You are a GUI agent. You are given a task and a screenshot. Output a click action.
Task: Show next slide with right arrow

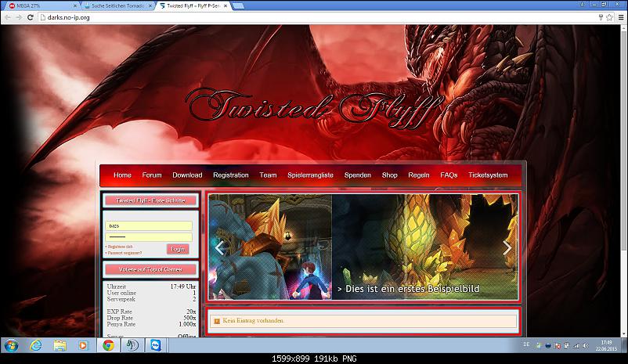507,248
